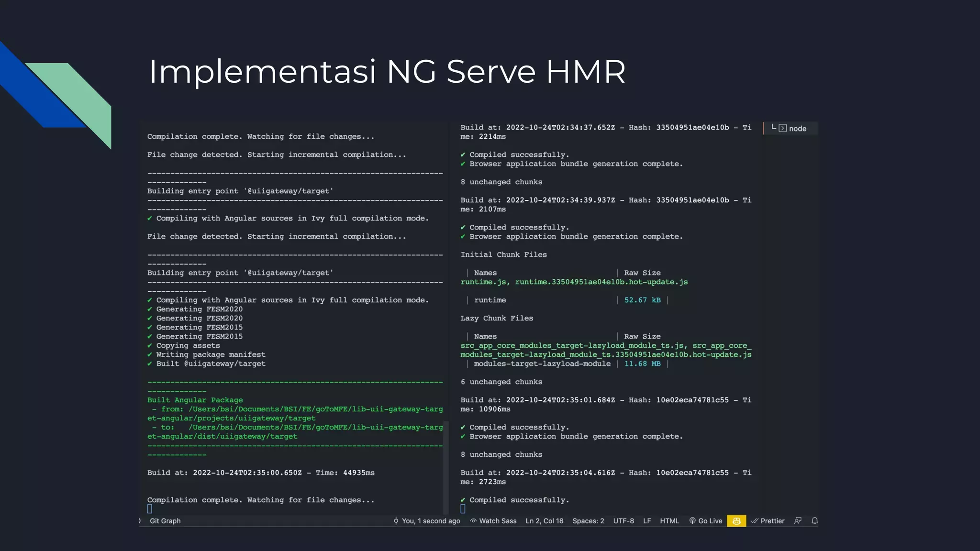Screen dimensions: 980x551
Task: Click the left terminal vertical scrollbar
Action: pos(446,467)
